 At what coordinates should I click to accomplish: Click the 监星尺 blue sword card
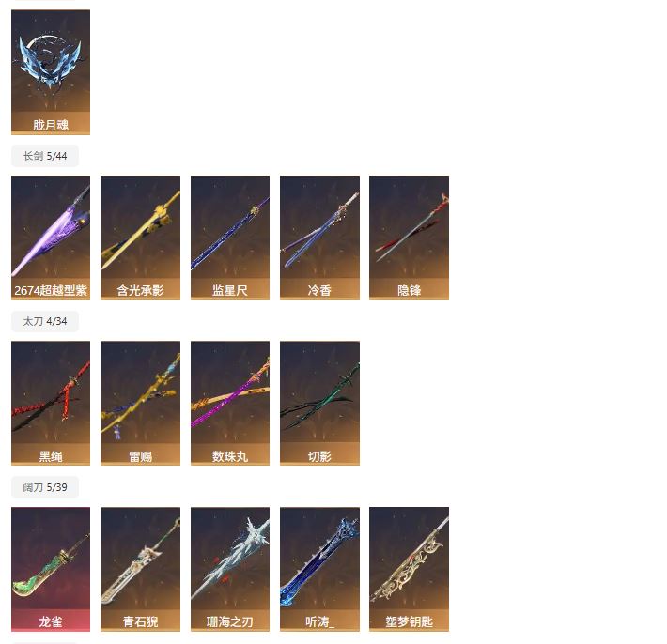(x=230, y=238)
